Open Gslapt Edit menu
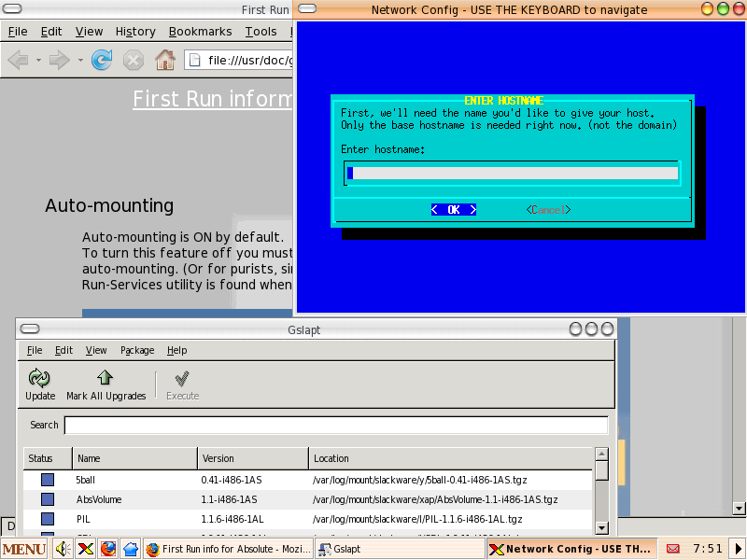The height and width of the screenshot is (560, 747). coord(63,350)
